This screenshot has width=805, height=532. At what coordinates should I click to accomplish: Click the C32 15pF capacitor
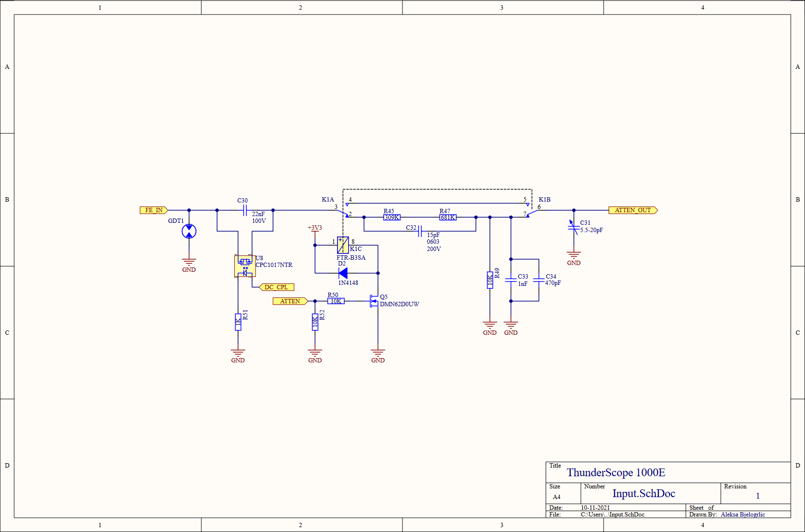[x=420, y=231]
